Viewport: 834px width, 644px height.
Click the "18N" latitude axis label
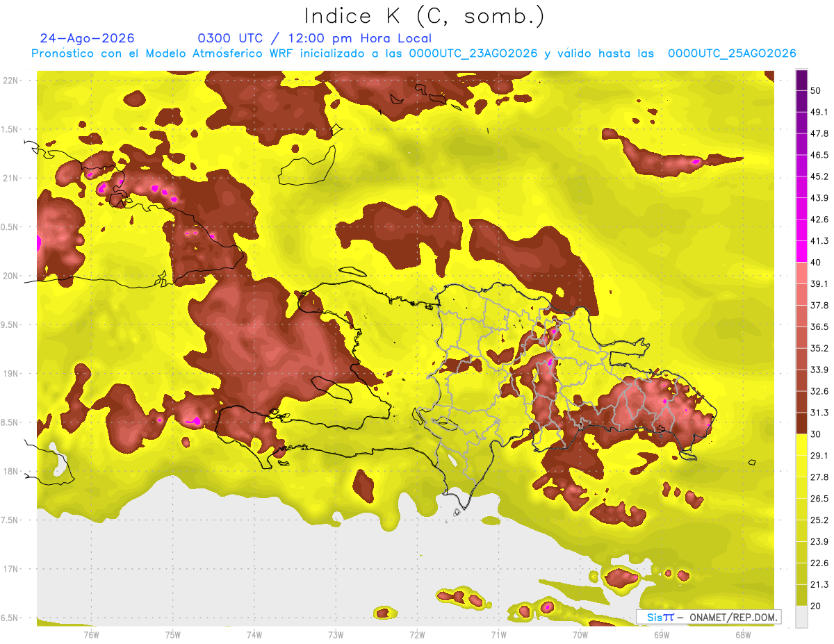(12, 472)
